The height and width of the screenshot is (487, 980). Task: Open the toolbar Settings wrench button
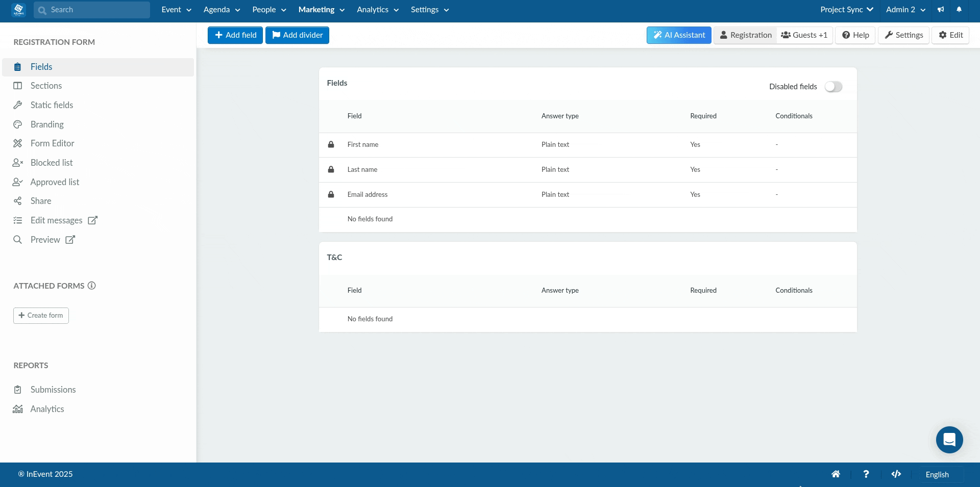coord(903,35)
